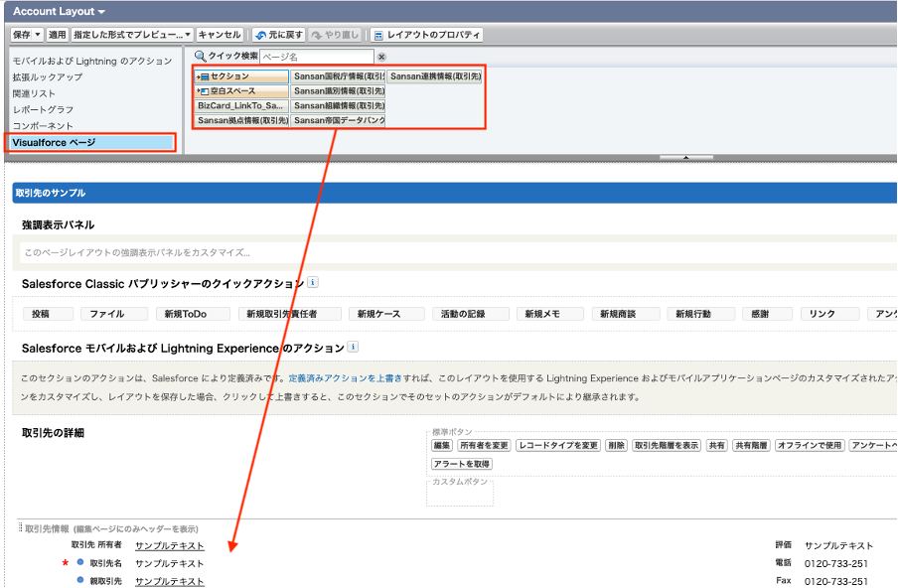Click Sansan国税庁情報 palette item
Viewport: 898px width, 588px height.
(338, 76)
